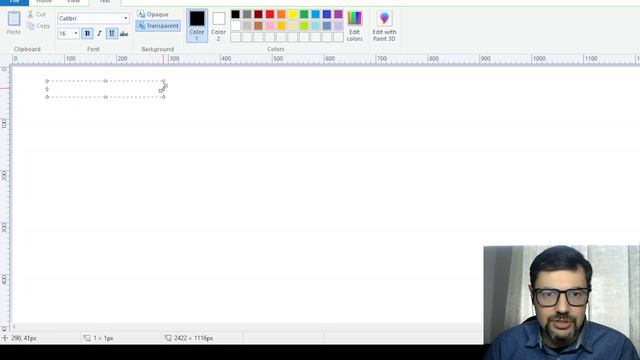Pick the yellow palette swatch

(x=293, y=14)
